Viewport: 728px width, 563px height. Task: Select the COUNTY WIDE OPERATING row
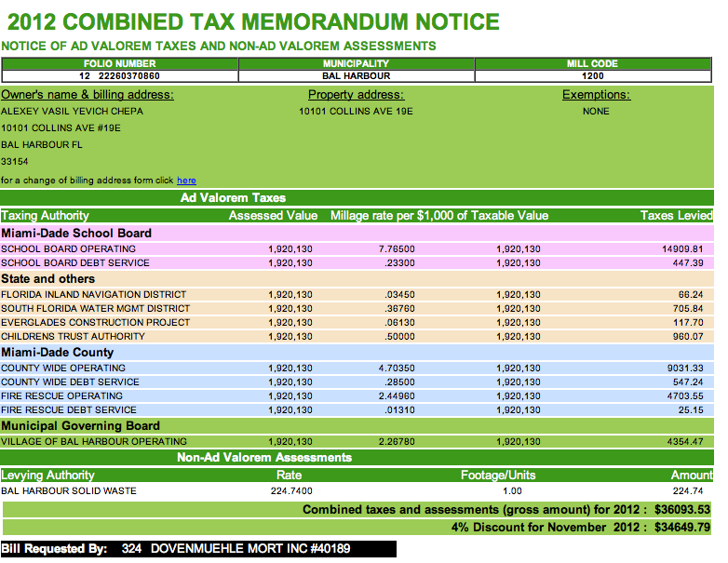tap(357, 369)
